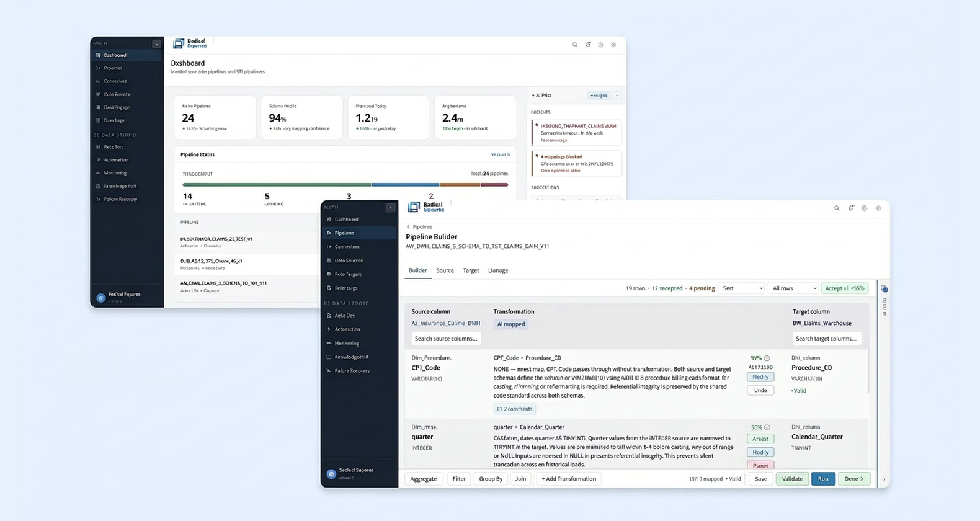980x521 pixels.
Task: Switch to the Target tab
Action: [x=471, y=270]
